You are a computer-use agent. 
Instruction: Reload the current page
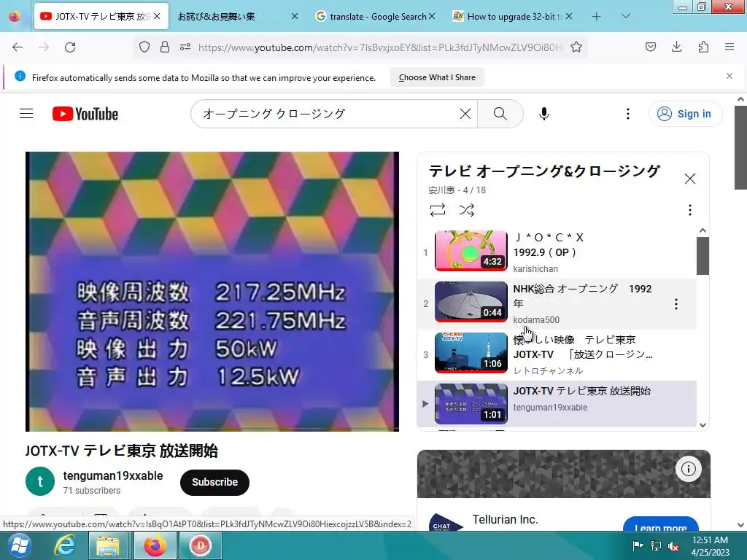[70, 47]
